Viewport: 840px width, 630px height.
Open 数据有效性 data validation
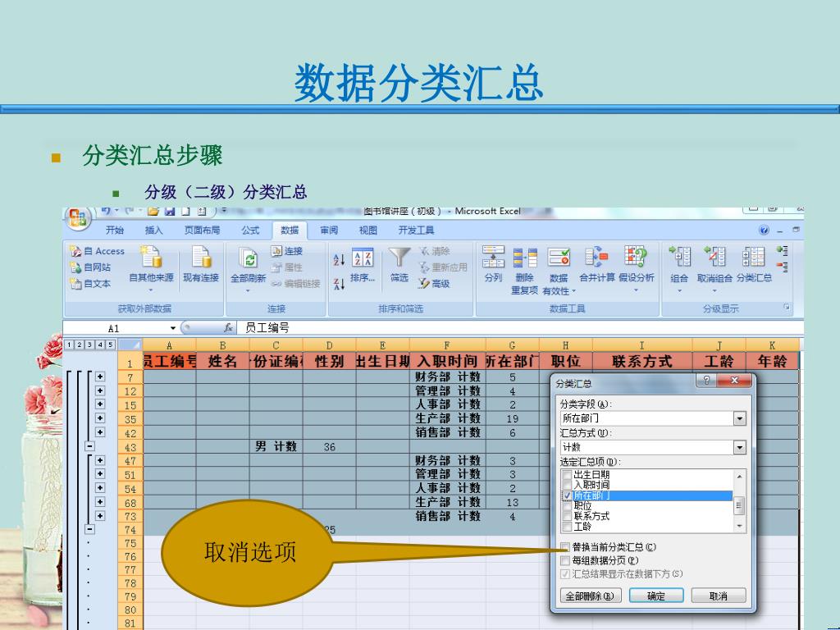(559, 271)
